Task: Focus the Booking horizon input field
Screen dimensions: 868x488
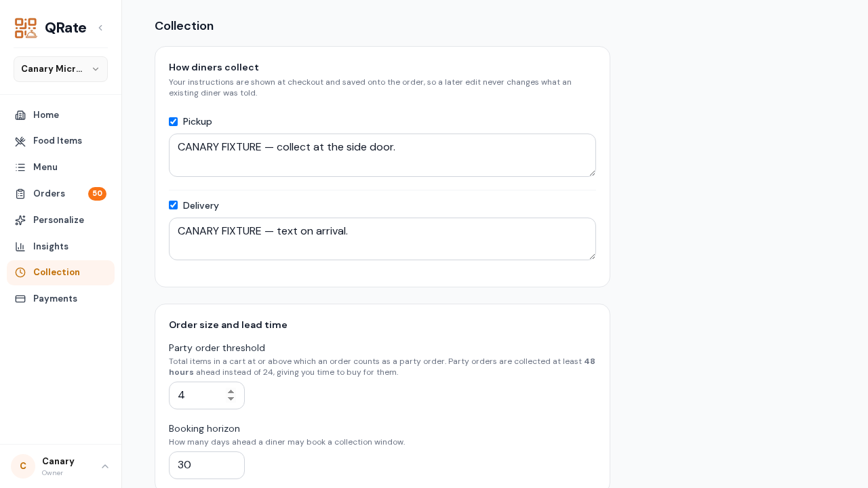Action: [207, 466]
